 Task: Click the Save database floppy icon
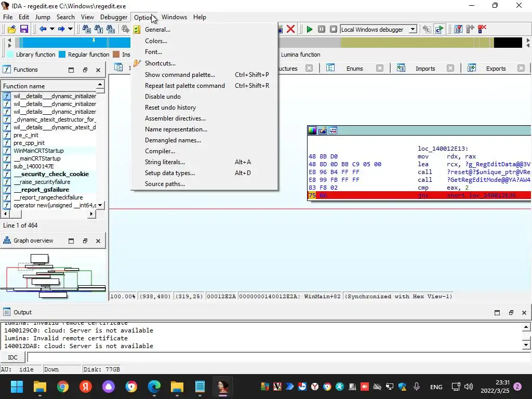(x=24, y=29)
